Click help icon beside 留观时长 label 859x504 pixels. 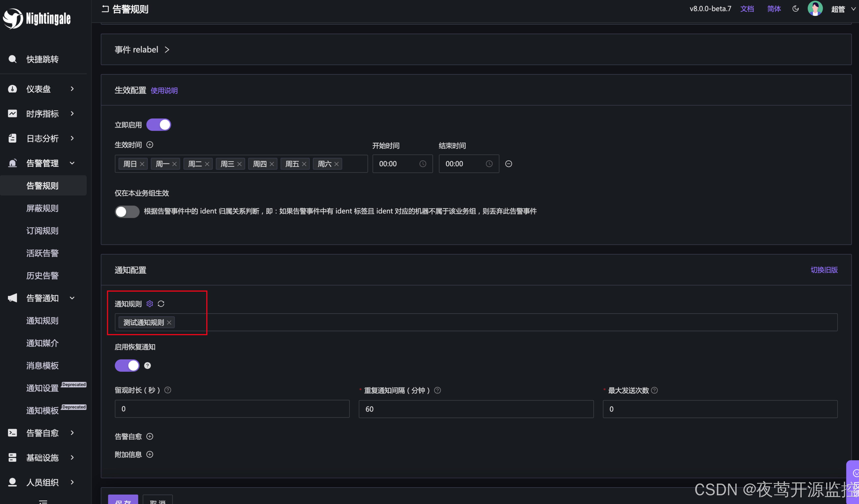tap(168, 390)
